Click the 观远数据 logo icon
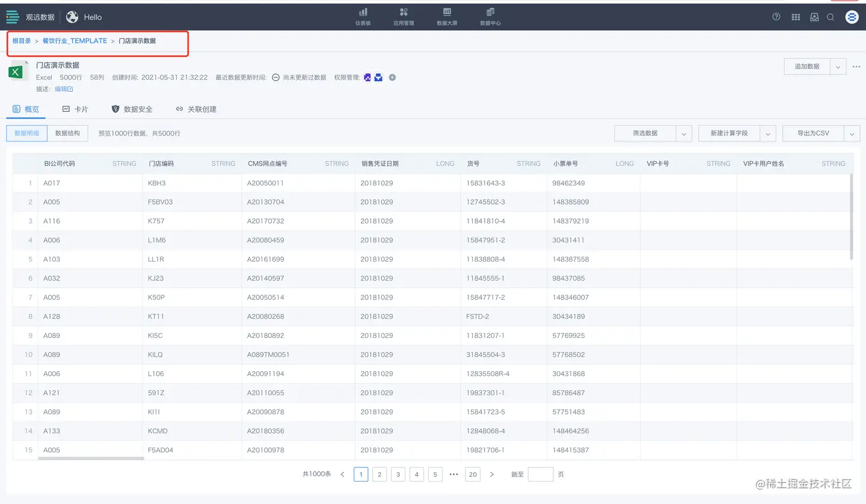866x504 pixels. [x=13, y=17]
